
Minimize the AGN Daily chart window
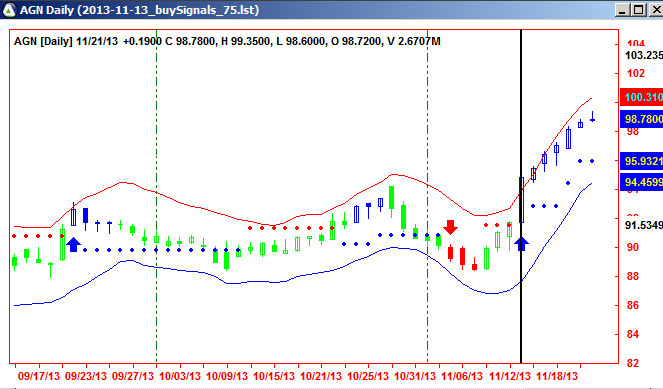click(622, 10)
